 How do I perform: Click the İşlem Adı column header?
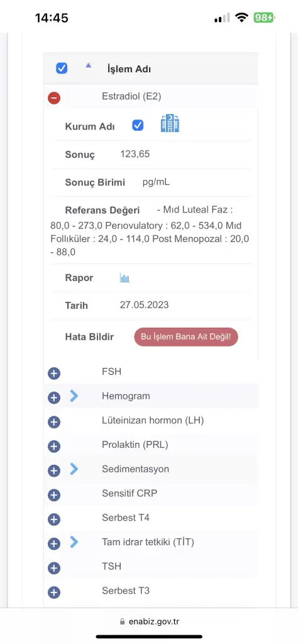coord(129,69)
